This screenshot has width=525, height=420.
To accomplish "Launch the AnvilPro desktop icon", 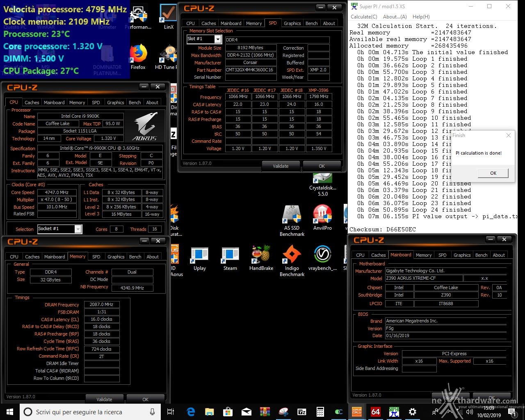I will [x=322, y=217].
